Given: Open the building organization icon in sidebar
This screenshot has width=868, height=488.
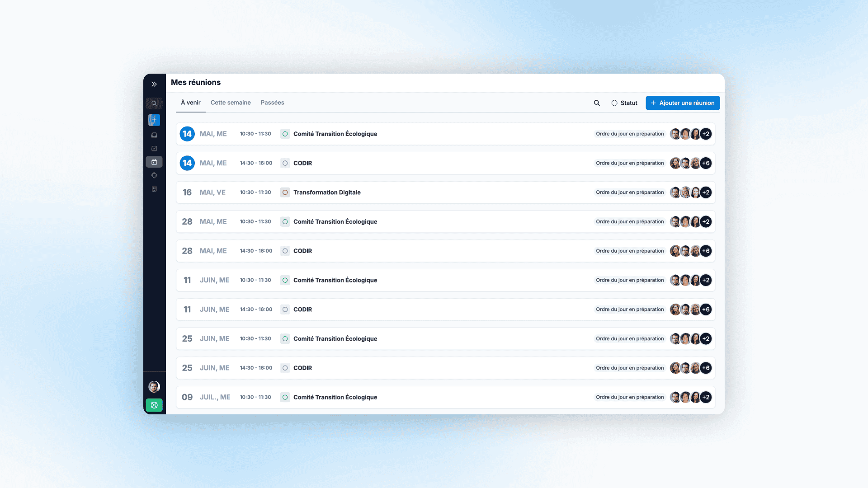Looking at the screenshot, I should point(154,189).
